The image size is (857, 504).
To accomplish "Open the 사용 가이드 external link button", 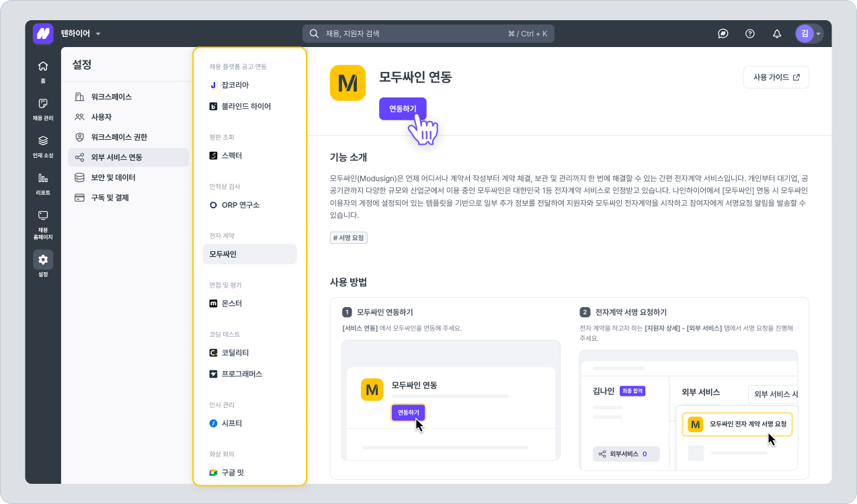I will tap(776, 77).
